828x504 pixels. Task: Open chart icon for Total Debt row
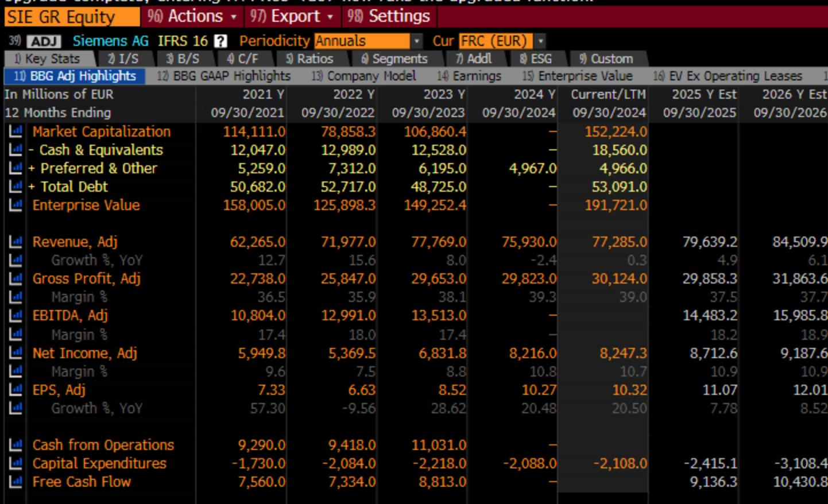pyautogui.click(x=16, y=187)
